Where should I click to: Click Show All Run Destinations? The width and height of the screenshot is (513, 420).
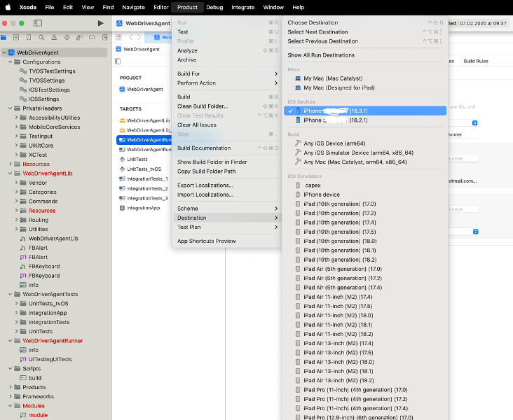pos(365,55)
